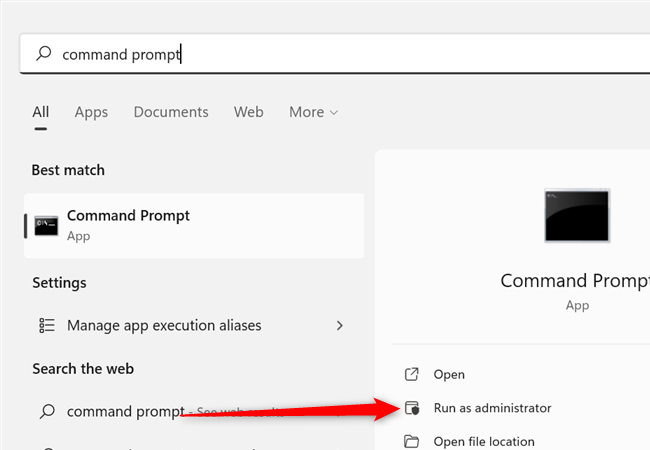
Task: Open the Manage app execution aliases setting
Action: tap(164, 325)
